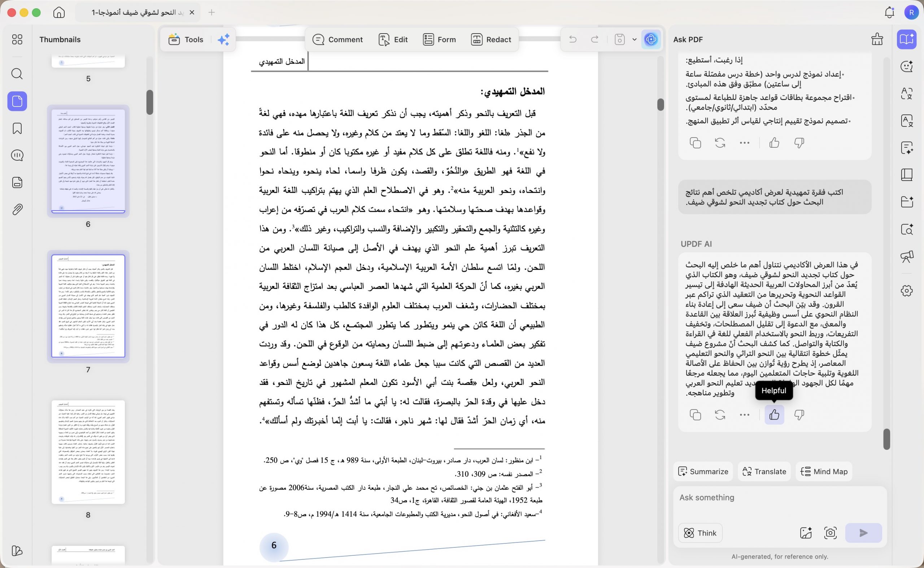Open user account avatar R
Image resolution: width=924 pixels, height=568 pixels.
tap(911, 12)
